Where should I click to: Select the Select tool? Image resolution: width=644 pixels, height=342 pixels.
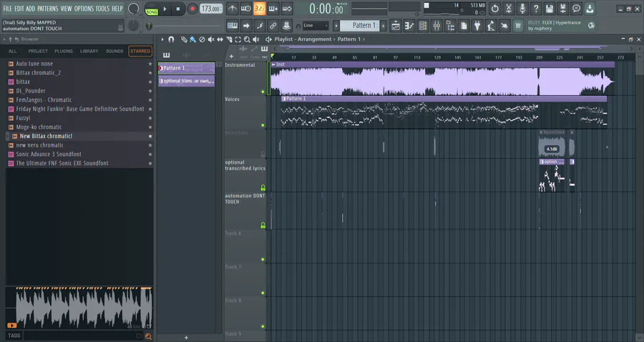click(x=238, y=39)
